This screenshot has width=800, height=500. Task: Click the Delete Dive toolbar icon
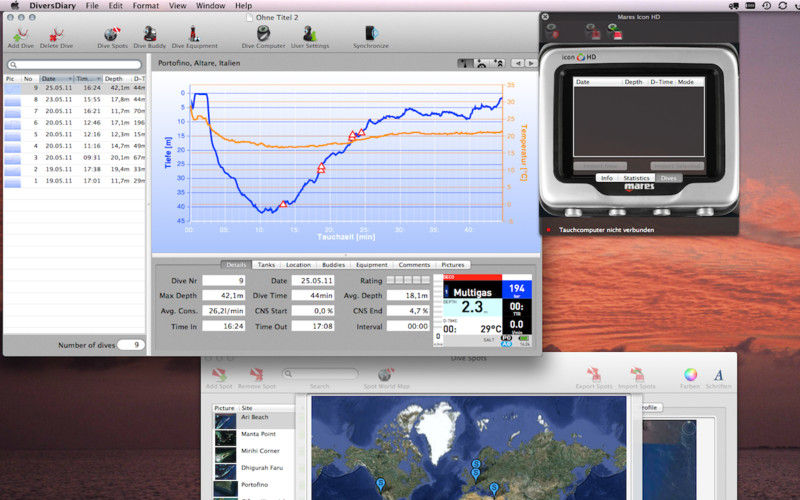coord(56,38)
